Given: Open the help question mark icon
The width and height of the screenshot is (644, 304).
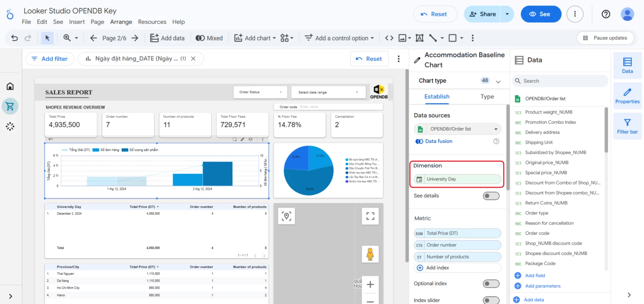Looking at the screenshot, I should 606,14.
